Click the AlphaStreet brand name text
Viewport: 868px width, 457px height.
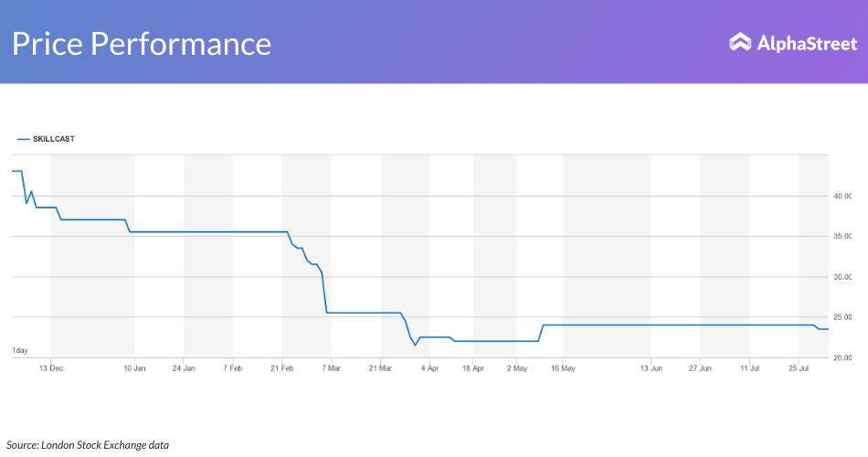(x=805, y=42)
